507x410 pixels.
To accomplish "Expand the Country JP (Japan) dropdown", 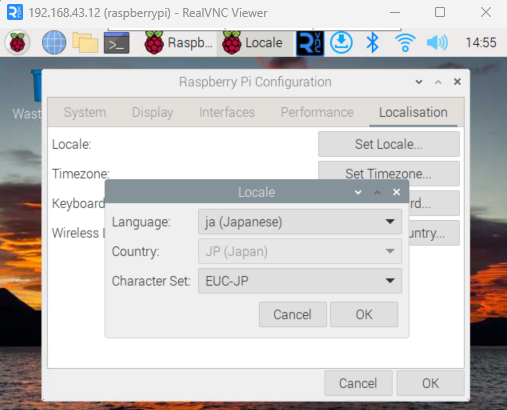I will [x=300, y=251].
